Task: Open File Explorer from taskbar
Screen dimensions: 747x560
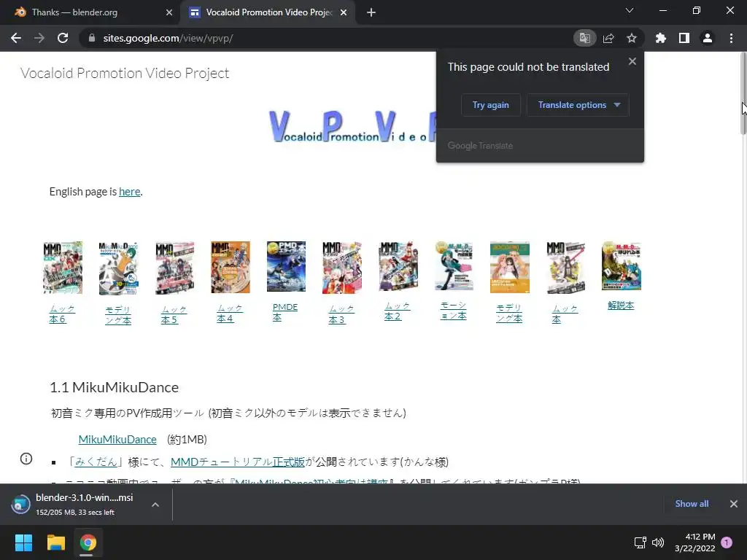Action: click(55, 542)
